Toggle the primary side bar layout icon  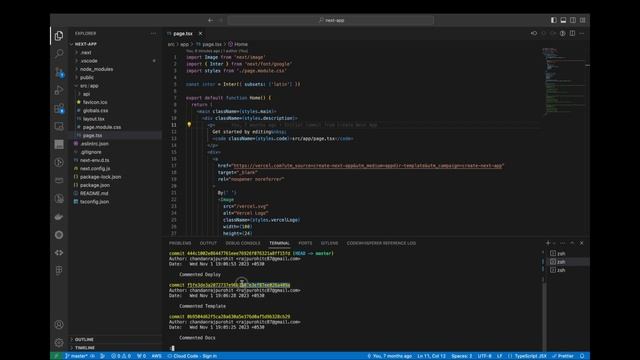point(553,20)
